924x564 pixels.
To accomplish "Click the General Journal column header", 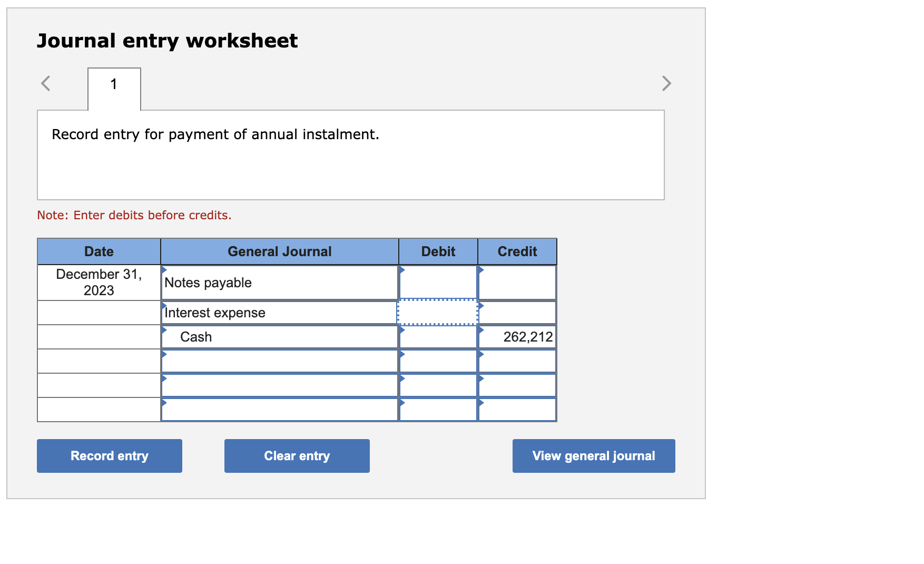I will pyautogui.click(x=280, y=251).
